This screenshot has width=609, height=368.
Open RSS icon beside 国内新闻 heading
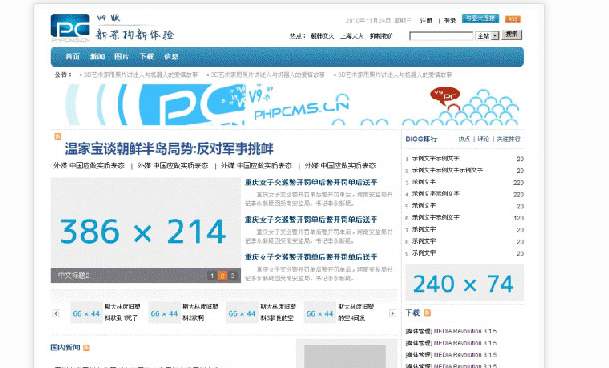86,348
